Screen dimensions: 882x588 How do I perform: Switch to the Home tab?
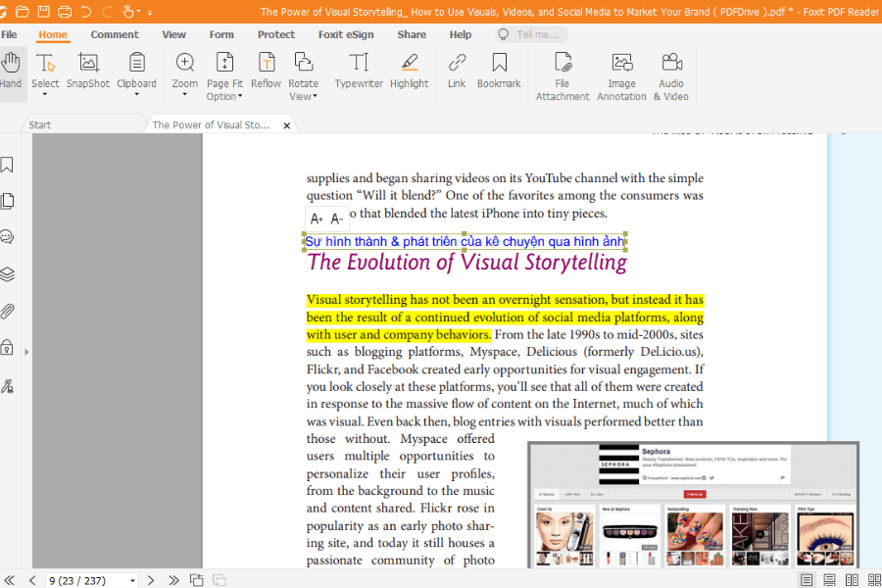click(x=53, y=35)
